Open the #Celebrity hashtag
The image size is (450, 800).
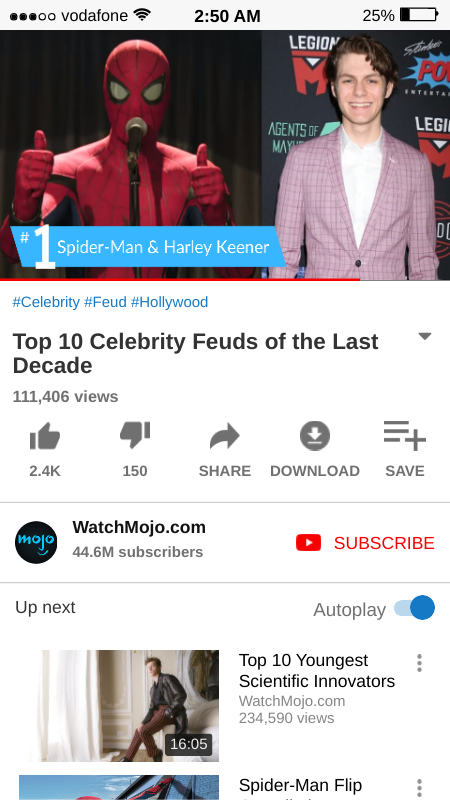pyautogui.click(x=46, y=302)
